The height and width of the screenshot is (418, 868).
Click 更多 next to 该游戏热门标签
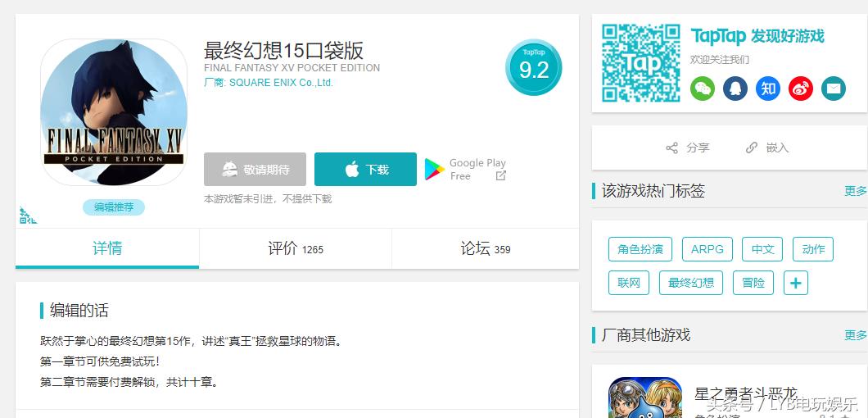coord(855,191)
